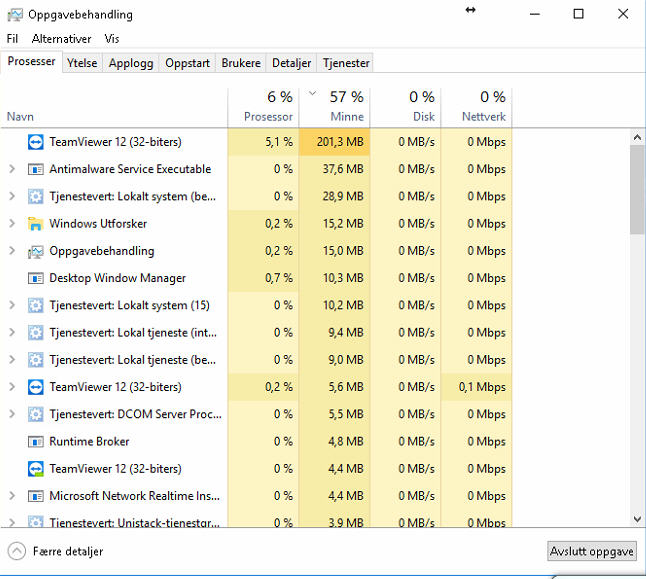Click the Færre detaljer circular arrow icon
Viewport: 646px width, 579px height.
pos(16,551)
